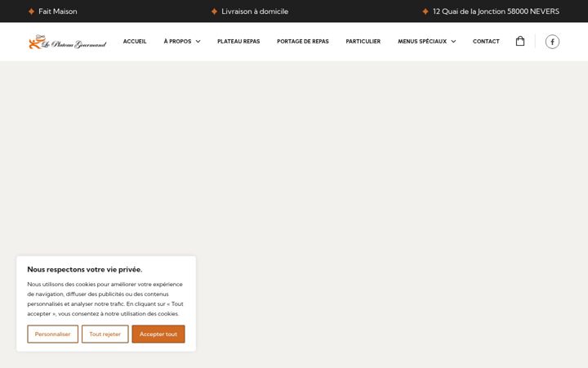This screenshot has height=368, width=588.
Task: Click the 'Nous respectons votre vie privée.' heading
Action: pyautogui.click(x=85, y=269)
